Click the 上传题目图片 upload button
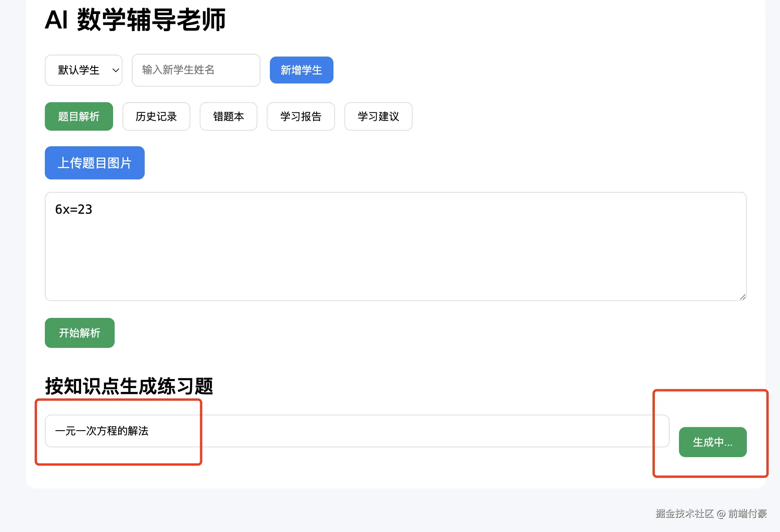The height and width of the screenshot is (532, 780). pyautogui.click(x=94, y=163)
